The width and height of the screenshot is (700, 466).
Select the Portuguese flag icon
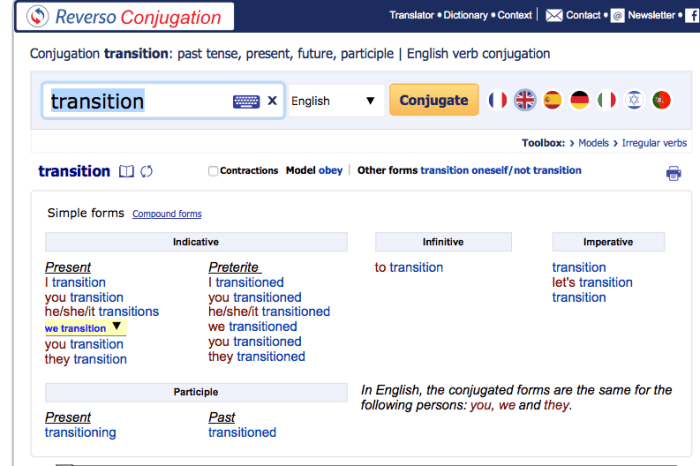click(x=660, y=100)
